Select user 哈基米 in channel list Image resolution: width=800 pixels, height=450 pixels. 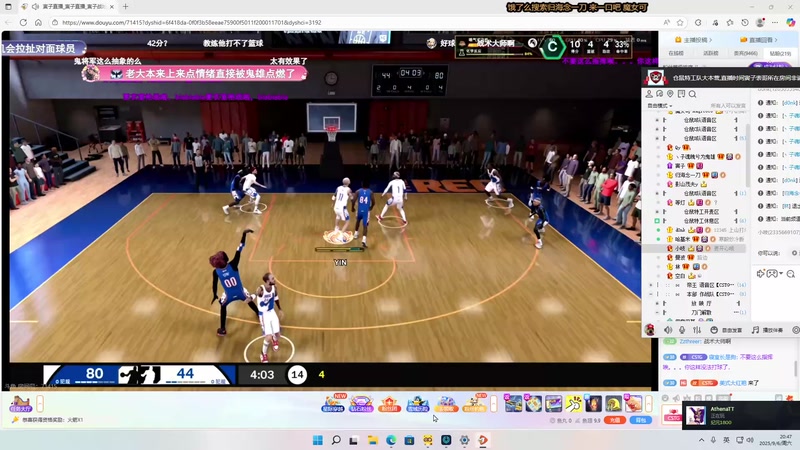coord(683,239)
